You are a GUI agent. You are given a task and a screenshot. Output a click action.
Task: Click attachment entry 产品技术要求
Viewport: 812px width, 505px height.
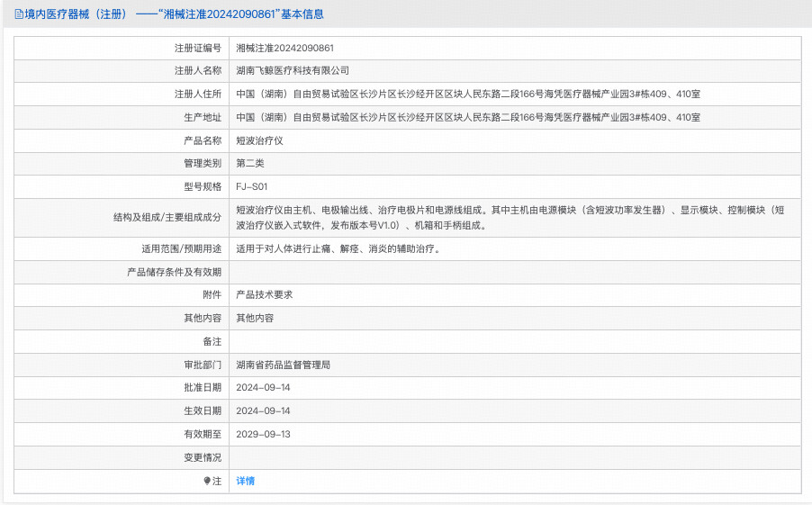pyautogui.click(x=264, y=294)
